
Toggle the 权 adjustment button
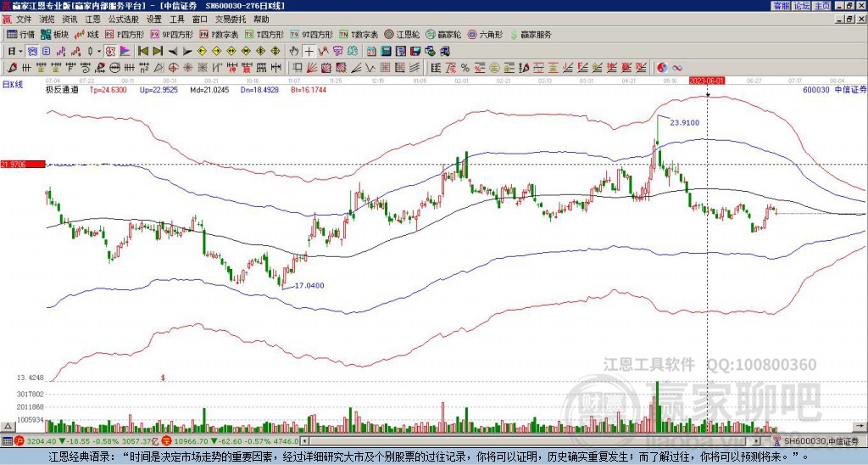tap(110, 52)
